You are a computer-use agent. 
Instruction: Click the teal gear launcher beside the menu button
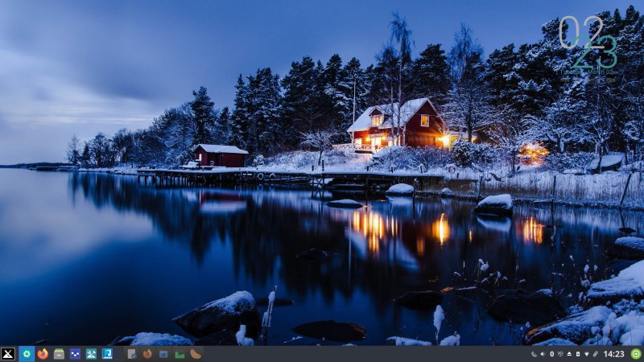pyautogui.click(x=27, y=354)
